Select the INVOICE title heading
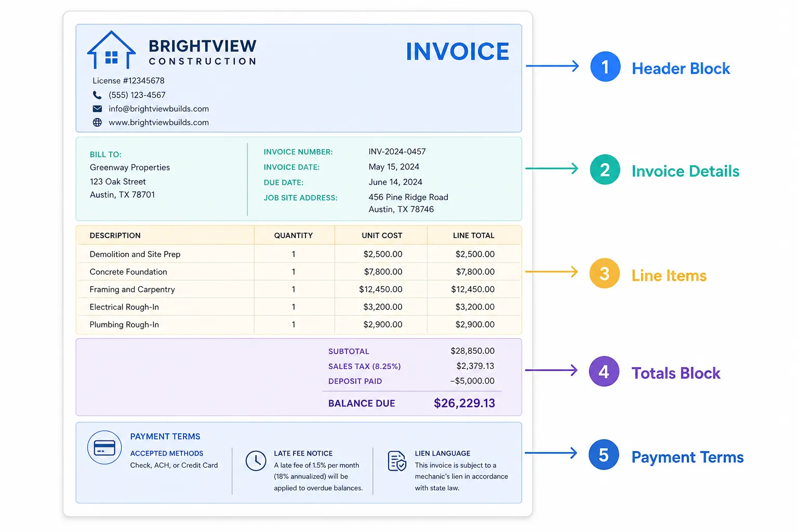This screenshot has width=798, height=532. [x=457, y=51]
